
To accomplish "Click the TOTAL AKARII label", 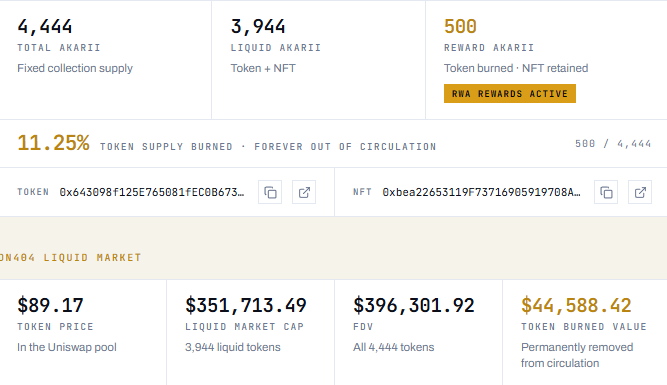I will (59, 48).
